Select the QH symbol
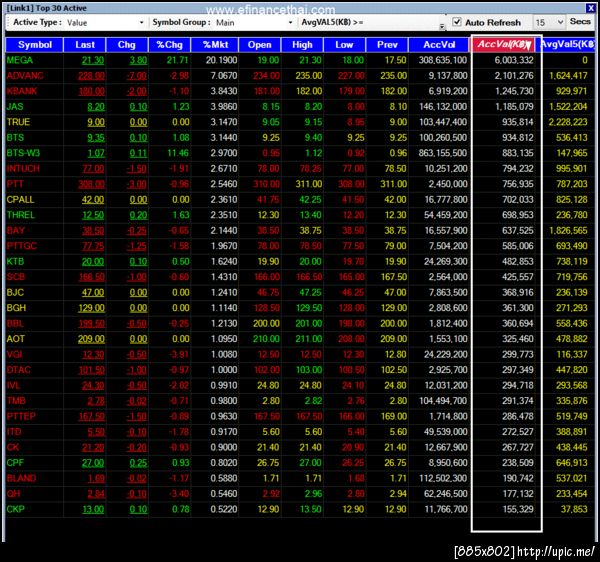The width and height of the screenshot is (600, 562). click(x=13, y=494)
